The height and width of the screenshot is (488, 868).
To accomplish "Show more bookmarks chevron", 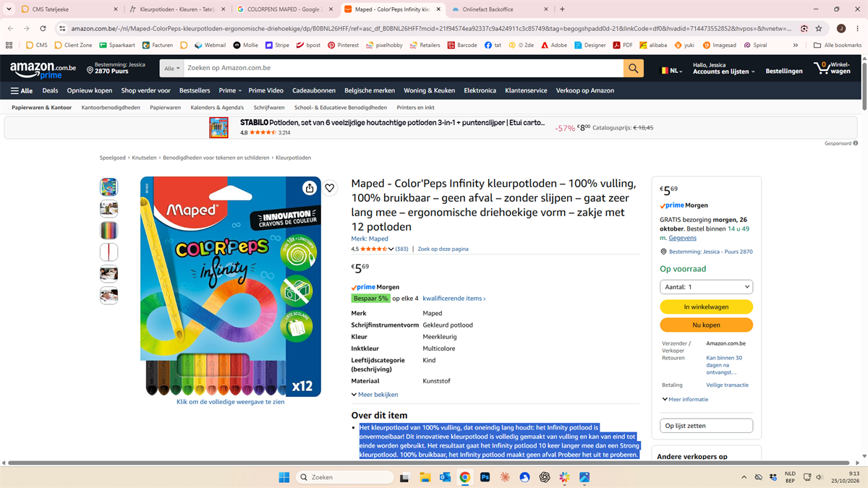I will [x=796, y=45].
